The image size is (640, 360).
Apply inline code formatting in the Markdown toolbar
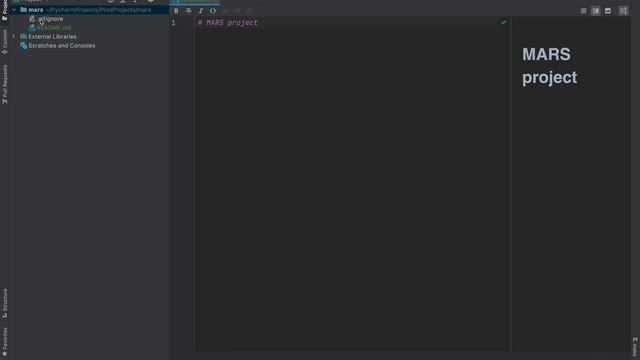(x=213, y=11)
